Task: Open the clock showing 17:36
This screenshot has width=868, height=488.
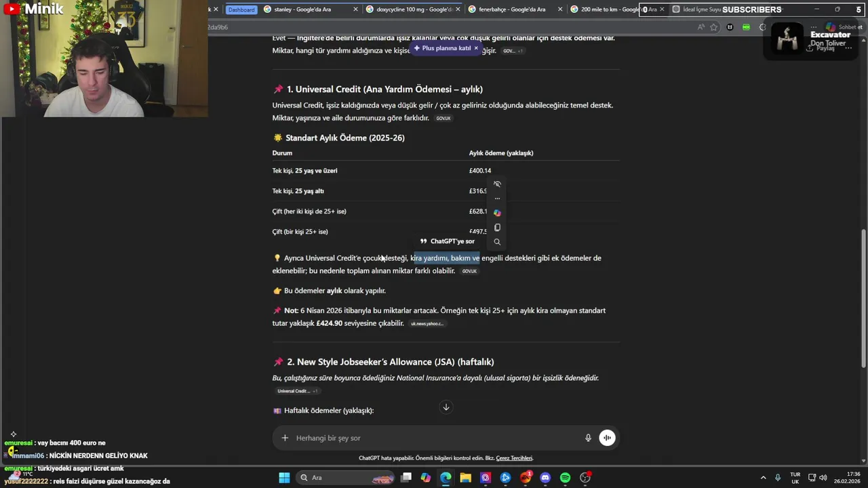Action: coord(848,478)
